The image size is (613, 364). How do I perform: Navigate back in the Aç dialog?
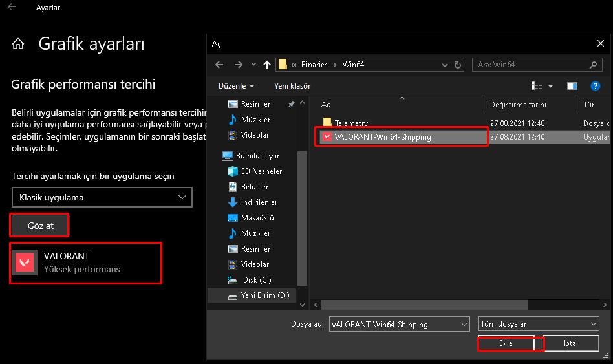tap(219, 65)
